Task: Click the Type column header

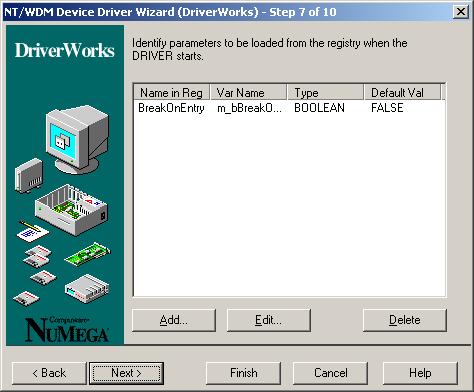Action: (325, 92)
